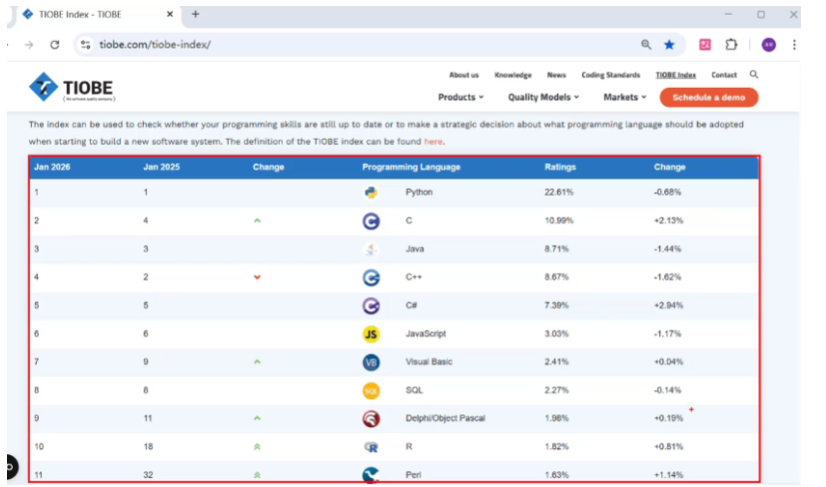Screen dimensions: 826x487
Task: Follow the red 'here' definition link
Action: (x=433, y=141)
